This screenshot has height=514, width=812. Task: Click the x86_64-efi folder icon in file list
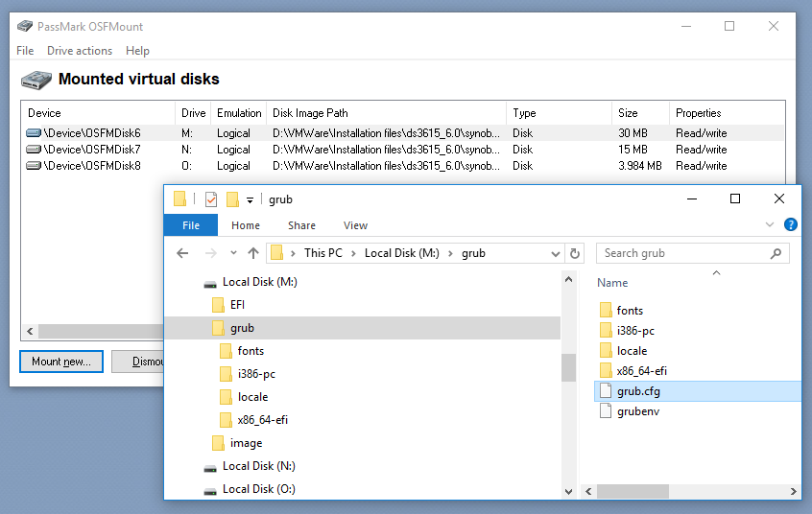pyautogui.click(x=606, y=370)
